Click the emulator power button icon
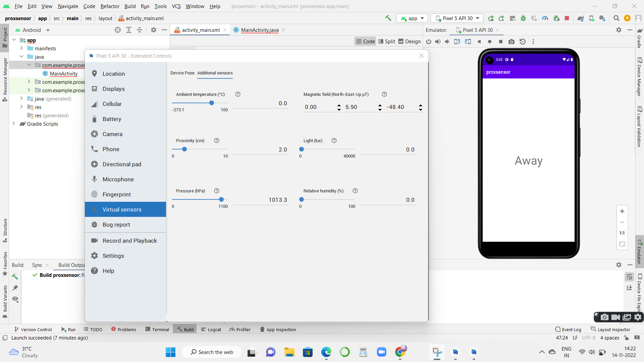644x362 pixels. tap(428, 42)
